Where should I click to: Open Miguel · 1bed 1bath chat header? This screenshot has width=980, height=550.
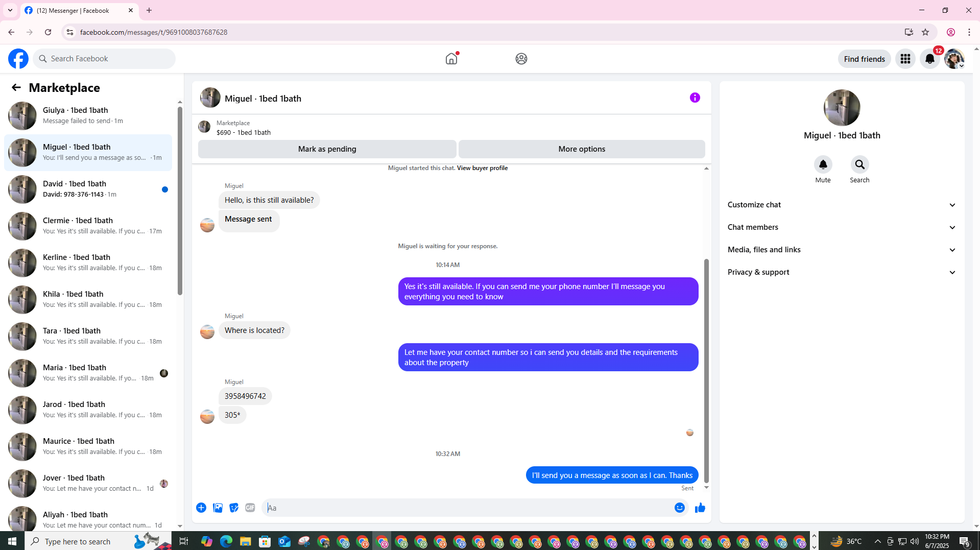pyautogui.click(x=263, y=98)
